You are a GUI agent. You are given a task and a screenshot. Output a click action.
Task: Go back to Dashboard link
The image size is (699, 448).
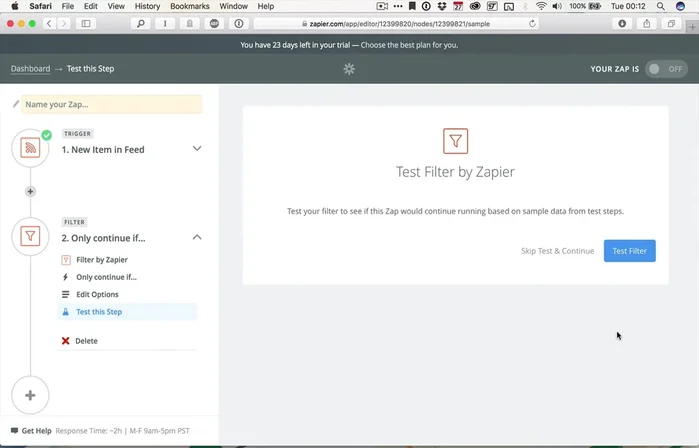click(x=30, y=69)
